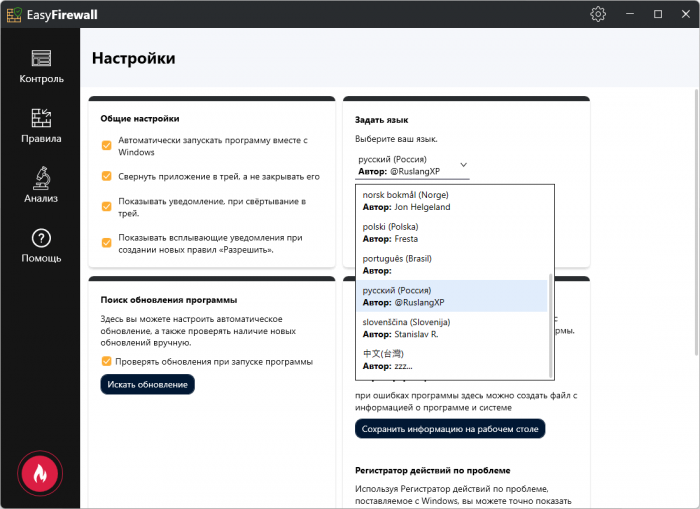Open the Анализ microscope icon
The image size is (700, 509).
click(x=41, y=179)
